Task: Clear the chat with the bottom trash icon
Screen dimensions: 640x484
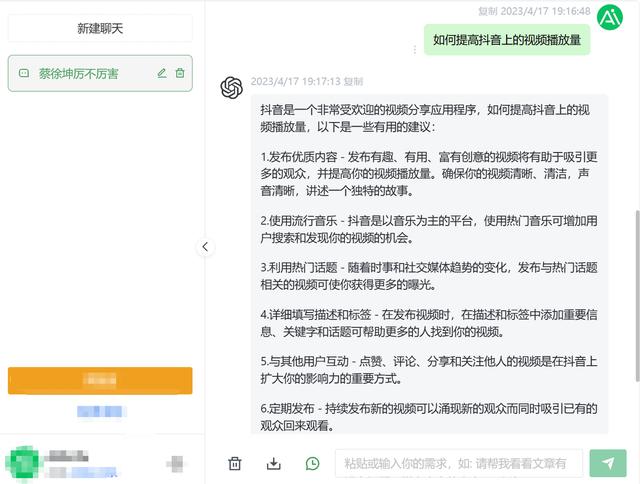Action: click(235, 463)
